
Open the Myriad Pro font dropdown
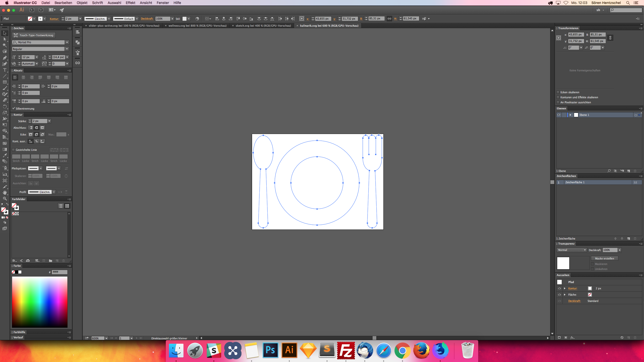coord(67,42)
